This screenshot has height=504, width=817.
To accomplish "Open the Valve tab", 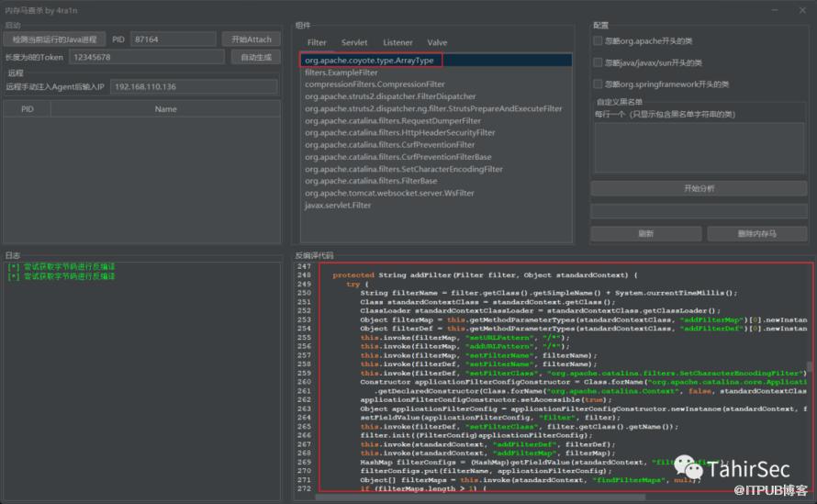I will coord(437,42).
